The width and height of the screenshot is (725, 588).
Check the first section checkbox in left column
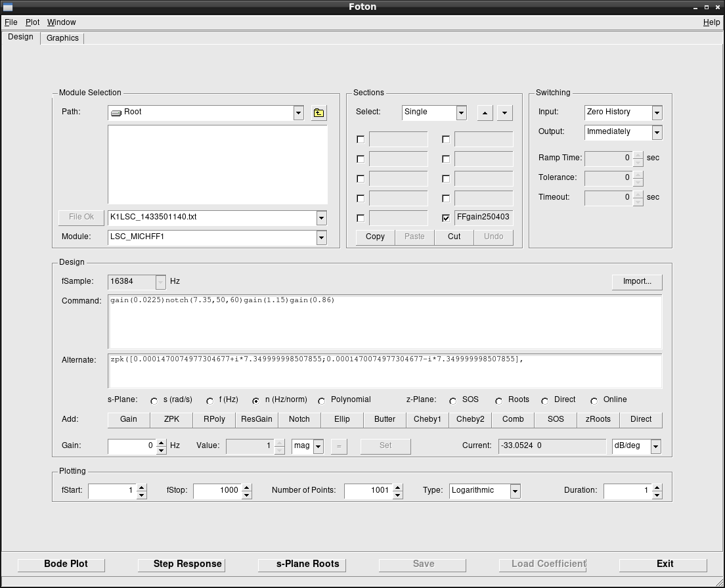click(x=361, y=139)
